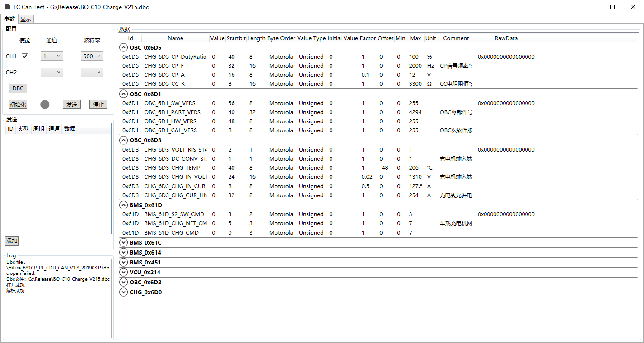Collapse the BMS_0x61D message group
This screenshot has height=343, width=644.
pos(123,205)
